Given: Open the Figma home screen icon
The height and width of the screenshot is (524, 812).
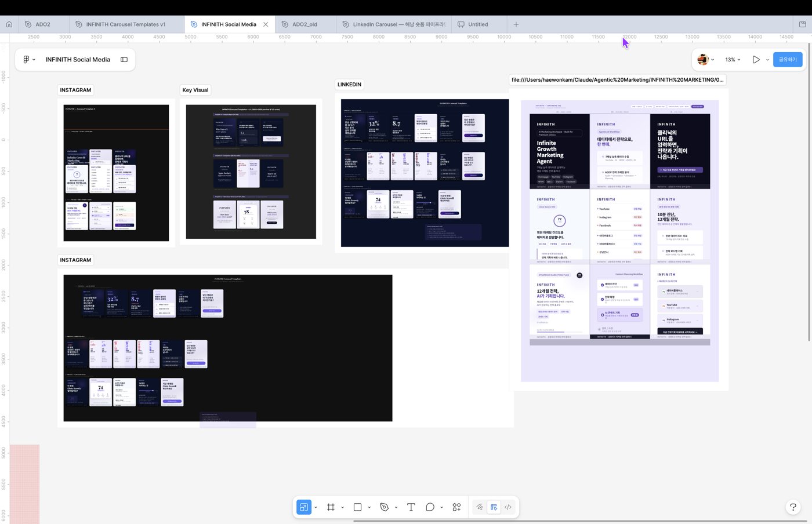Looking at the screenshot, I should (x=9, y=24).
